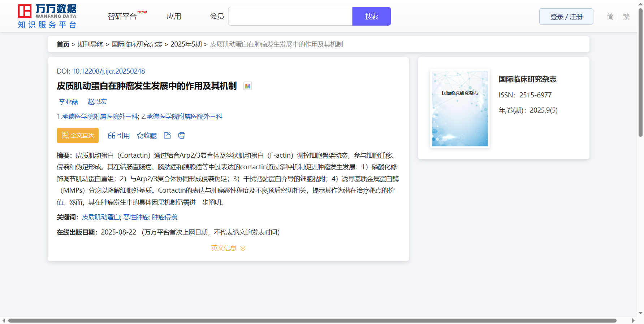Viewport: 644px width, 324px height.
Task: Click the Wanfang Data logo
Action: [47, 16]
